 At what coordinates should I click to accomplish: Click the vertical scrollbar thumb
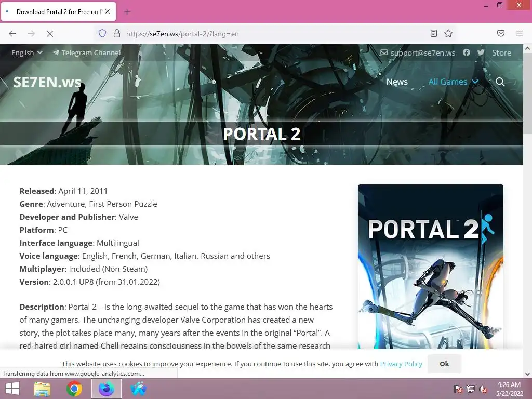(x=528, y=94)
